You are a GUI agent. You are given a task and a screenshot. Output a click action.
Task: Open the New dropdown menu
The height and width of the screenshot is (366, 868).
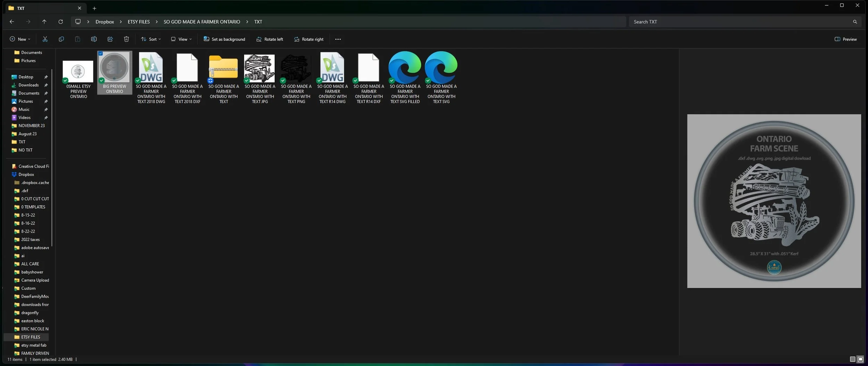pos(20,39)
